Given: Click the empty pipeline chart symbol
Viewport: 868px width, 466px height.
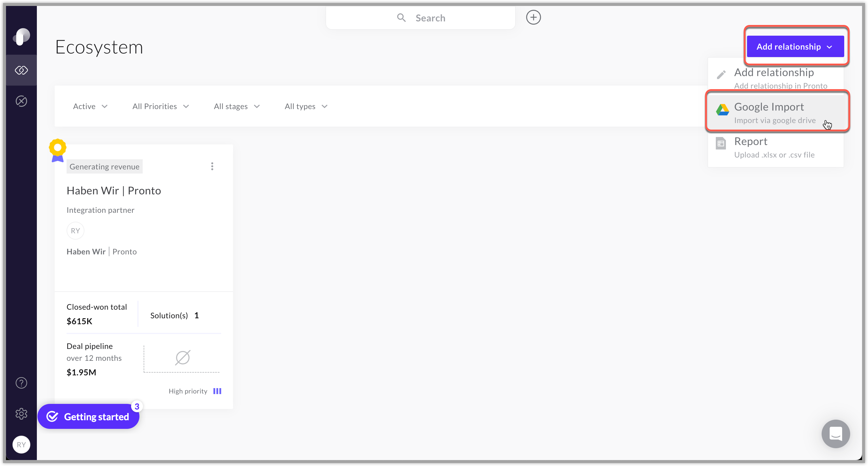Looking at the screenshot, I should tap(183, 358).
